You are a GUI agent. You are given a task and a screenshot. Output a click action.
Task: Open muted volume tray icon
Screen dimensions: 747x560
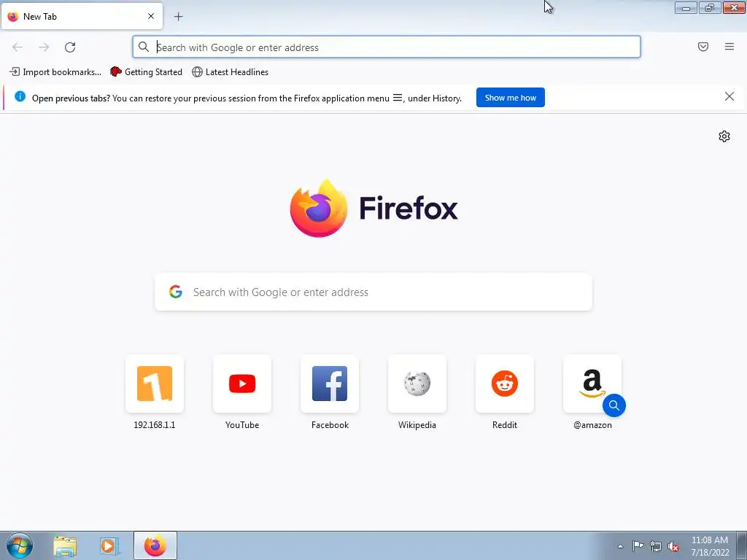click(673, 546)
